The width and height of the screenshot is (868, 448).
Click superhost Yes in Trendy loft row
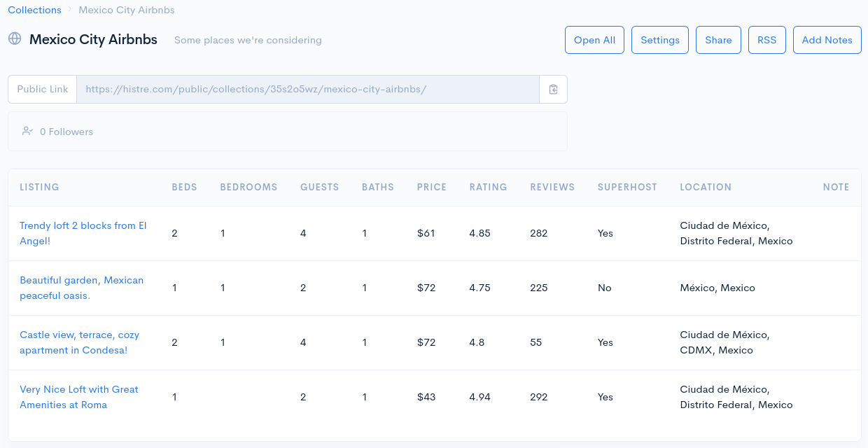point(605,233)
